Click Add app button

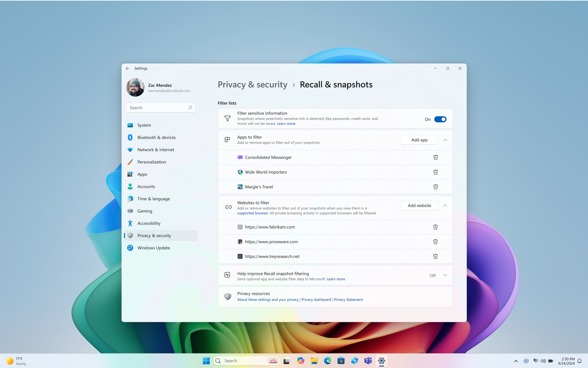click(419, 140)
